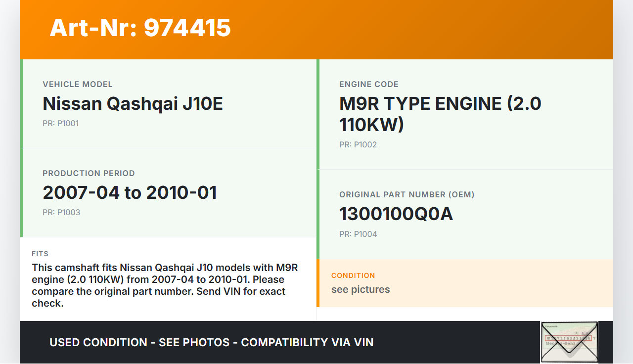Viewport: 633px width, 364px height.
Task: Click the PR: P1001 code
Action: (x=60, y=124)
